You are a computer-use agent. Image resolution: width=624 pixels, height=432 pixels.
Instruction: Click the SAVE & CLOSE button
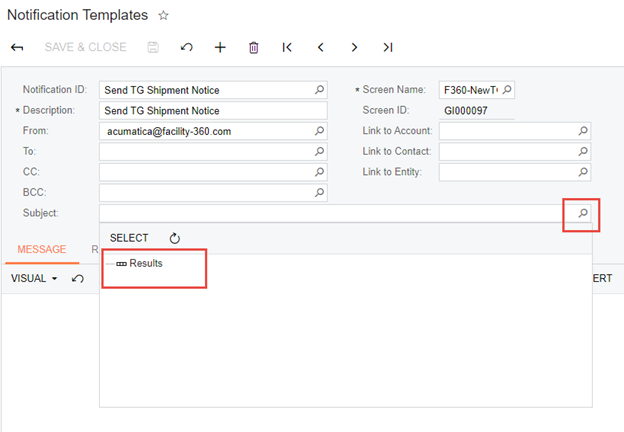(85, 47)
